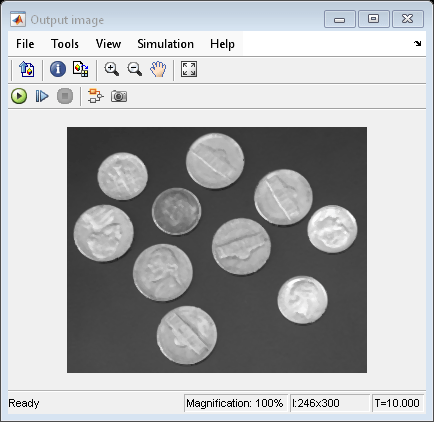Click the coins output image
434x422 pixels.
tap(217, 250)
